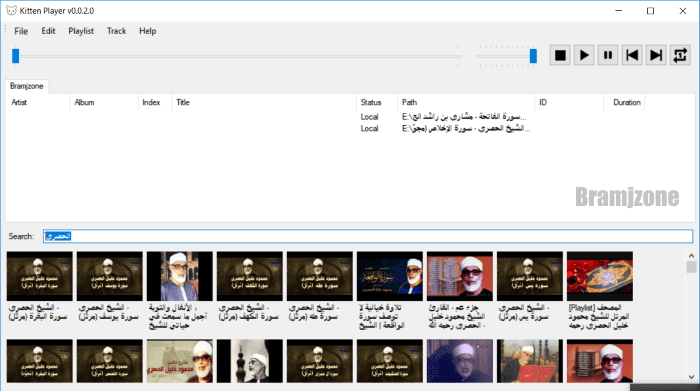Open the black-and-white minaret photo thumbnail
Viewport: 700px width, 391px height.
250,361
